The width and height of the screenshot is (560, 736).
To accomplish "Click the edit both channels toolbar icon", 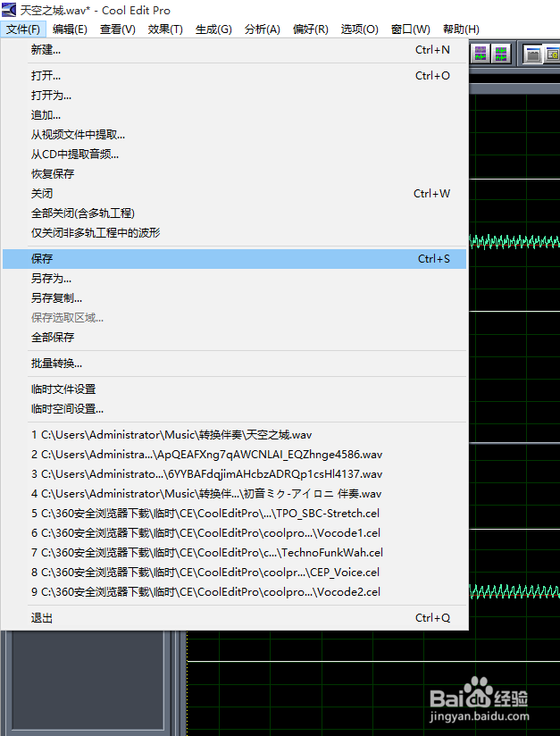I will coord(501,54).
